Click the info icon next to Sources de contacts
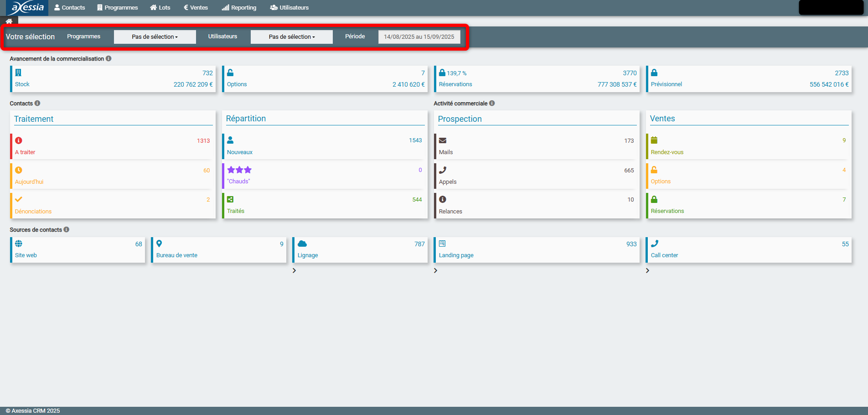This screenshot has height=415, width=868. (x=67, y=230)
